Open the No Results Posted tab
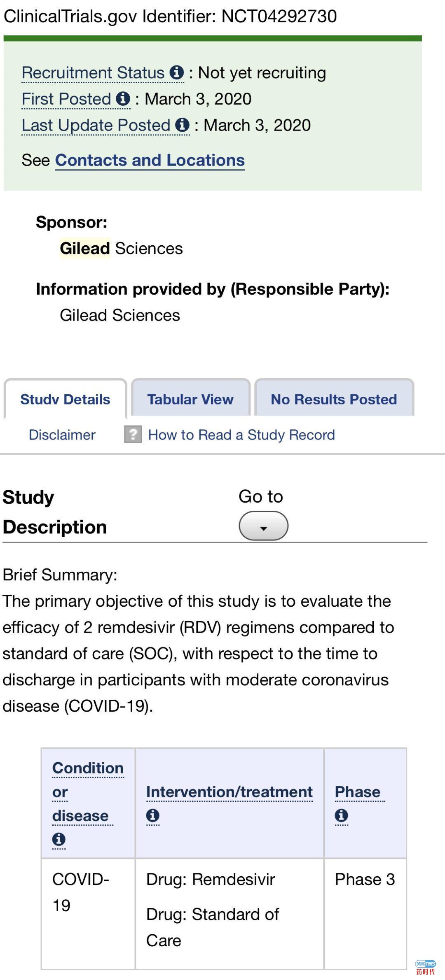 tap(334, 399)
